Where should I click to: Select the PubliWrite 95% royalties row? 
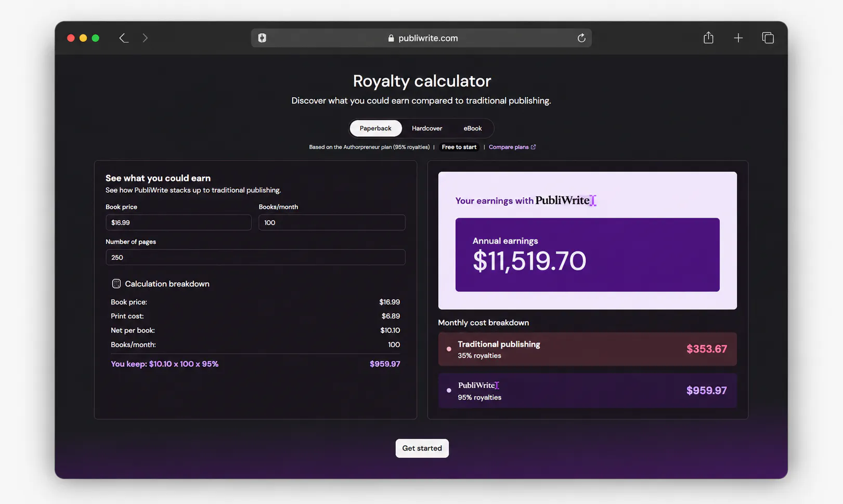click(x=587, y=390)
